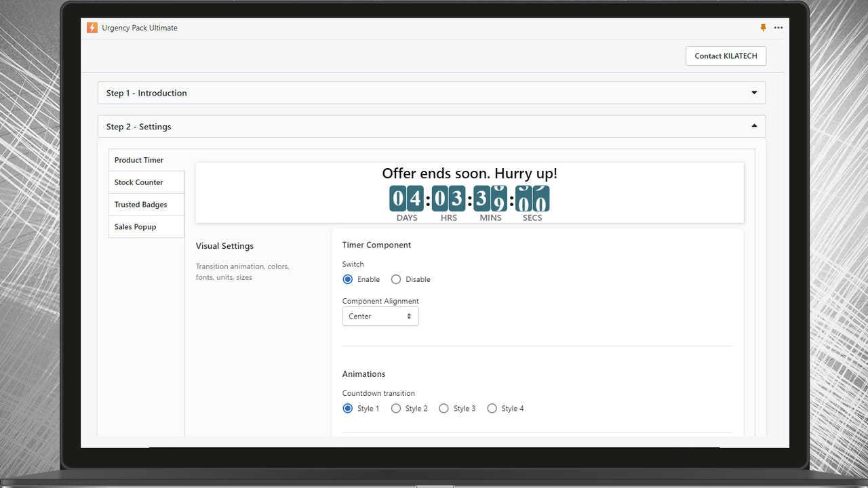
Task: Open the Component Alignment dropdown
Action: pyautogui.click(x=380, y=316)
